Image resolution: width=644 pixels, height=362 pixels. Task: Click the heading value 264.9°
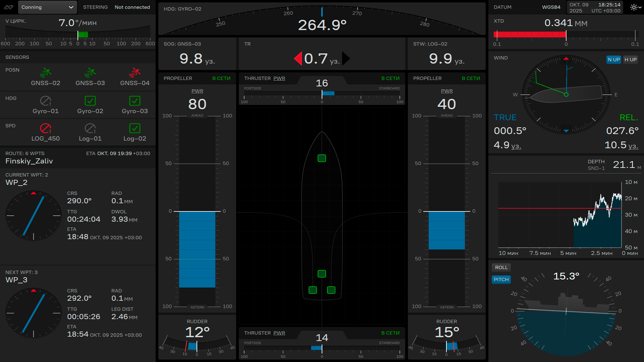pyautogui.click(x=322, y=25)
